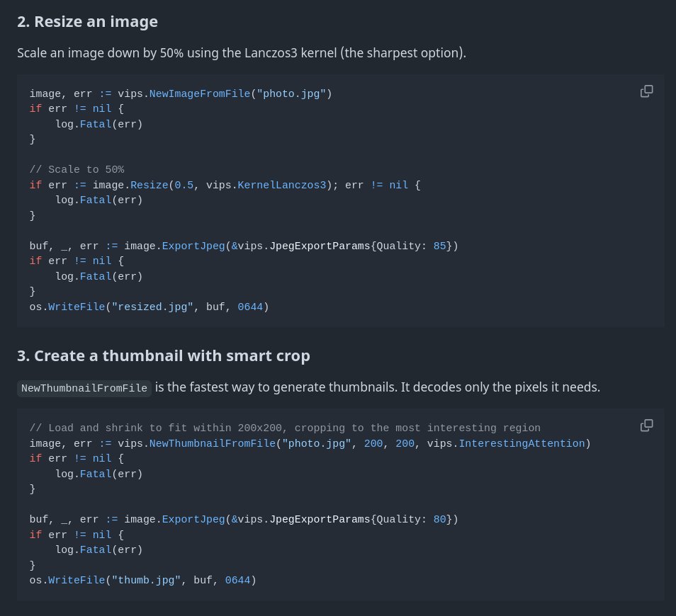Image resolution: width=676 pixels, height=616 pixels.
Task: Click the NewImageFromFile("photo.jpg") line
Action: tap(181, 94)
